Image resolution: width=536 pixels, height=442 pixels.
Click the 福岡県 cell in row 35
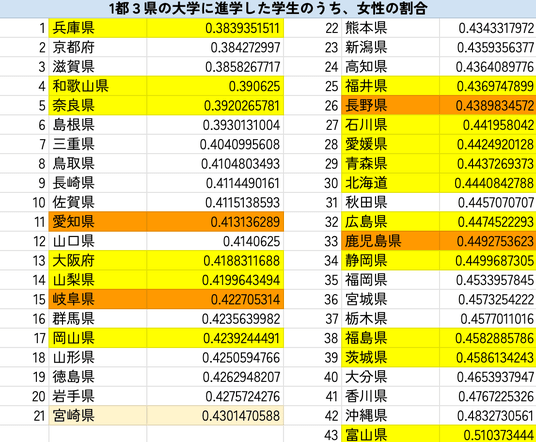(390, 280)
